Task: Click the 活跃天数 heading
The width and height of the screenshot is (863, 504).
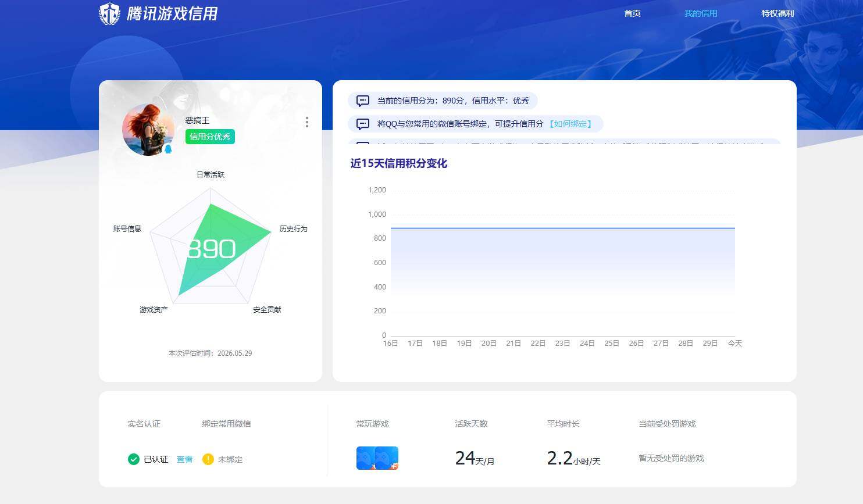Action: click(471, 424)
